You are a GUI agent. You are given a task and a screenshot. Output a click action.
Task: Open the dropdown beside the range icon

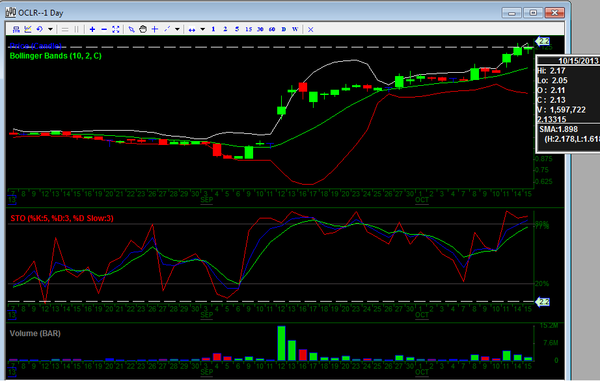click(x=203, y=29)
